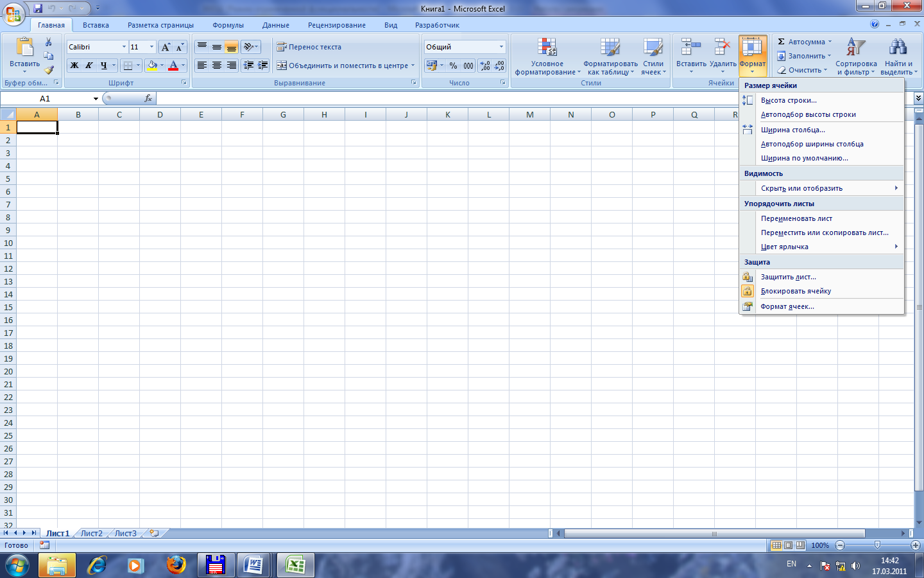This screenshot has height=578, width=924.
Task: Expand Merge and Center dropdown arrow
Action: tap(413, 66)
